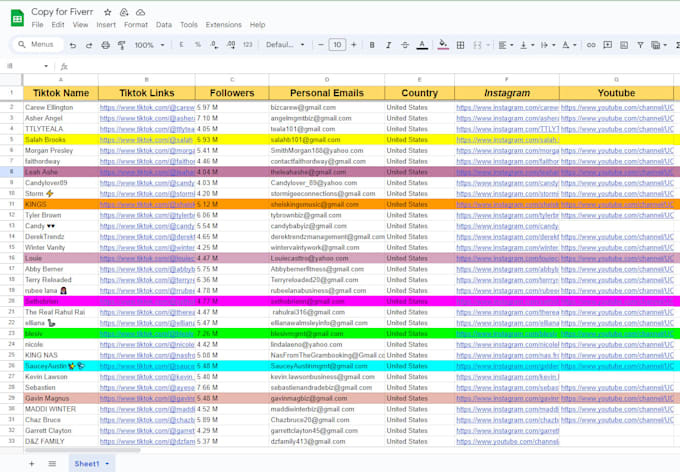Select the Sheet1 tab

[92, 464]
